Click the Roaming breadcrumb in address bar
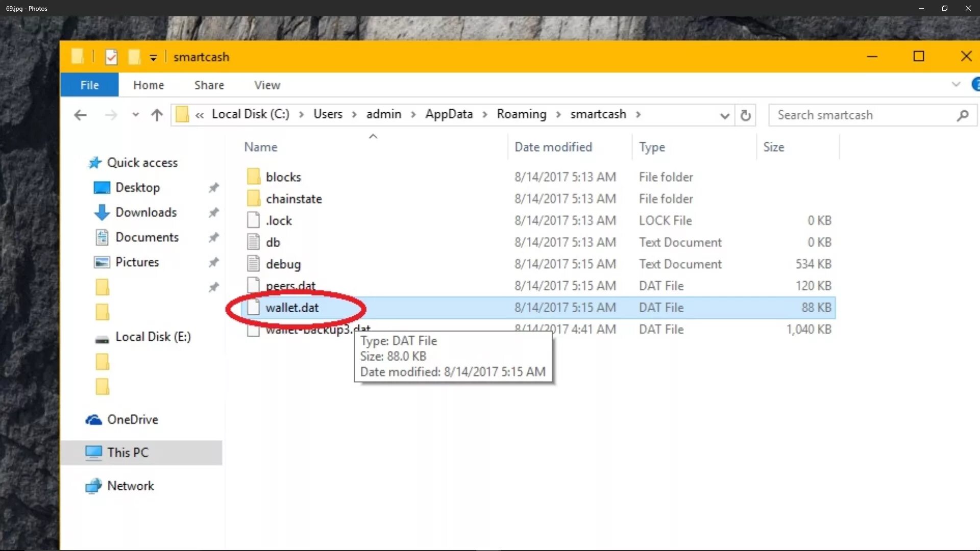Viewport: 980px width, 551px height. click(x=521, y=114)
